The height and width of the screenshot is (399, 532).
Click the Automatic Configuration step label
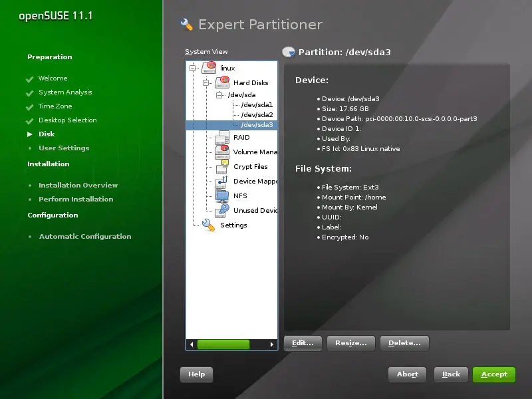[85, 237]
